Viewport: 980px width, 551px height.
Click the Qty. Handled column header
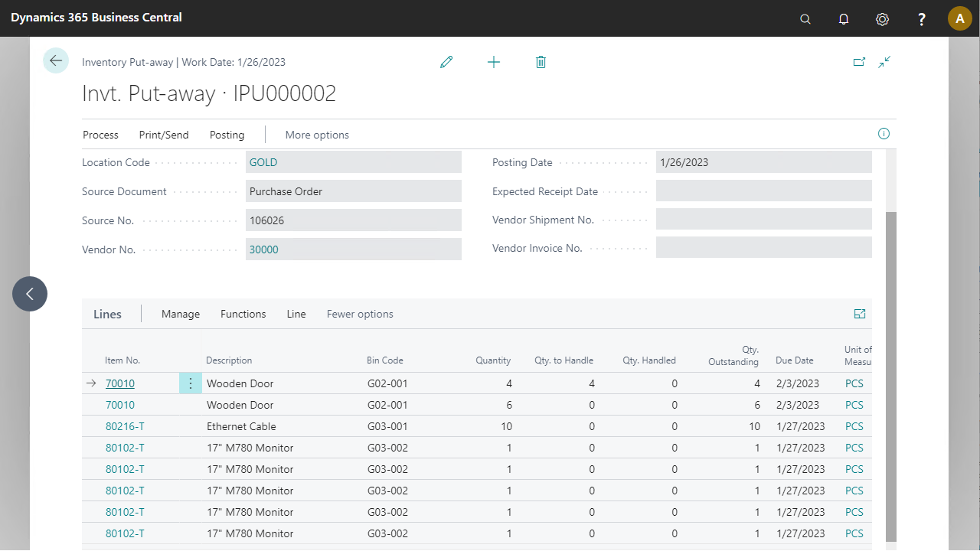click(x=649, y=360)
